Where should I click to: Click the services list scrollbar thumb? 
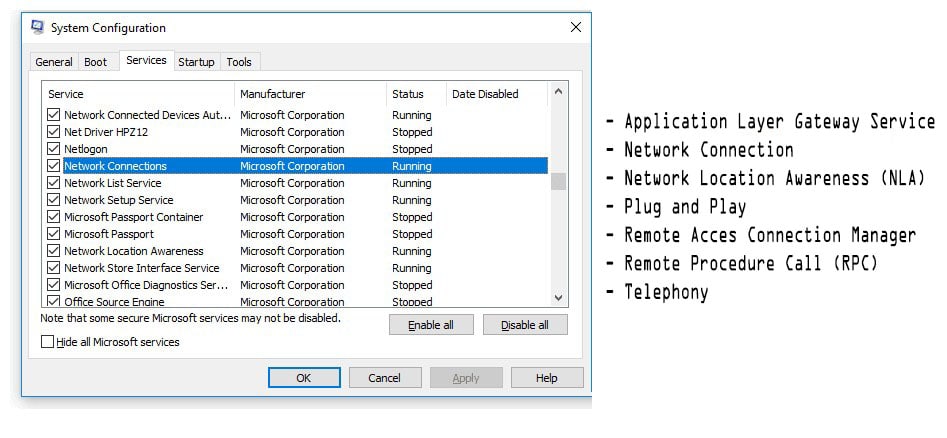pos(558,181)
